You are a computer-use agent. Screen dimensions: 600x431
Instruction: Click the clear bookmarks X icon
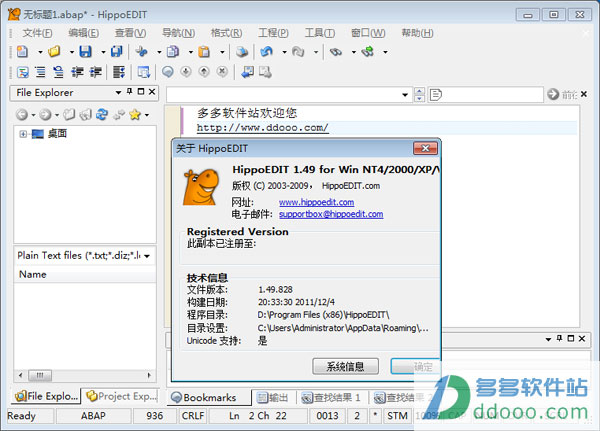tap(222, 72)
